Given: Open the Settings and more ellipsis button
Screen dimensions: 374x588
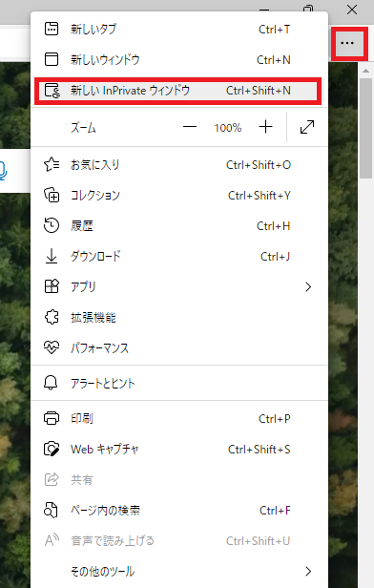Looking at the screenshot, I should click(347, 44).
